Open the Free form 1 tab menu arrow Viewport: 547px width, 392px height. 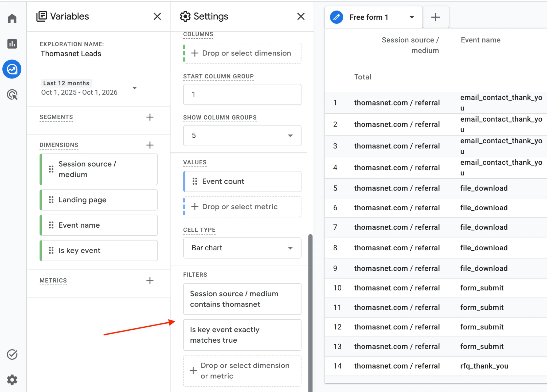click(x=412, y=17)
